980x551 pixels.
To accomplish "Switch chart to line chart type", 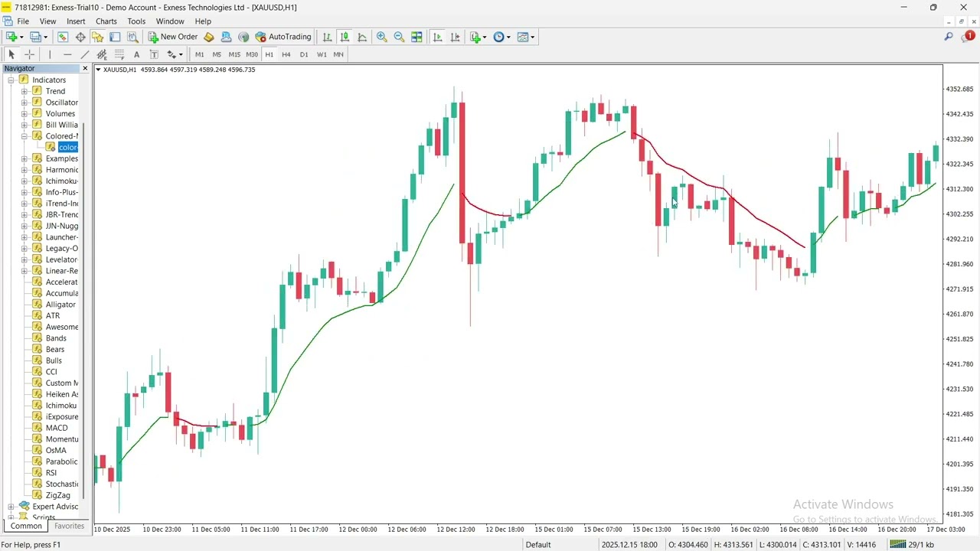I will click(362, 37).
